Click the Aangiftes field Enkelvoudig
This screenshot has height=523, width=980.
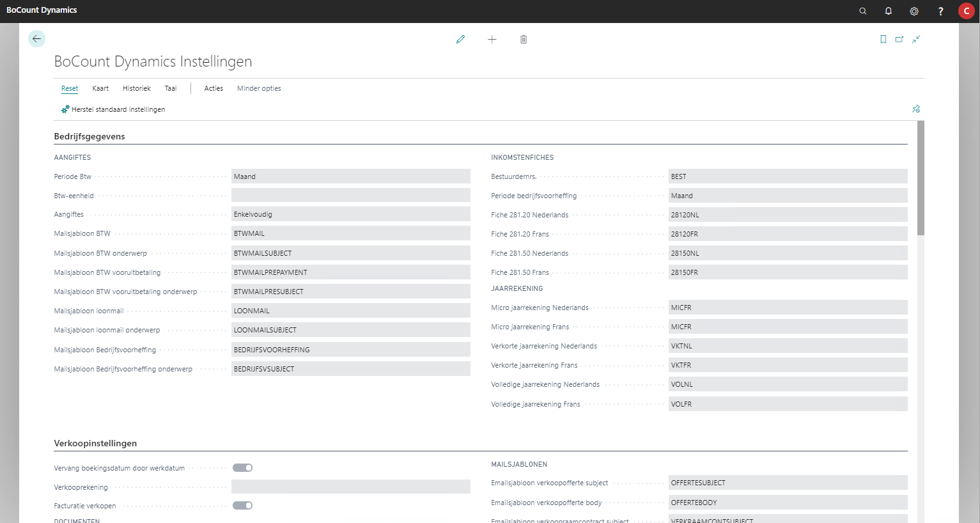click(351, 215)
